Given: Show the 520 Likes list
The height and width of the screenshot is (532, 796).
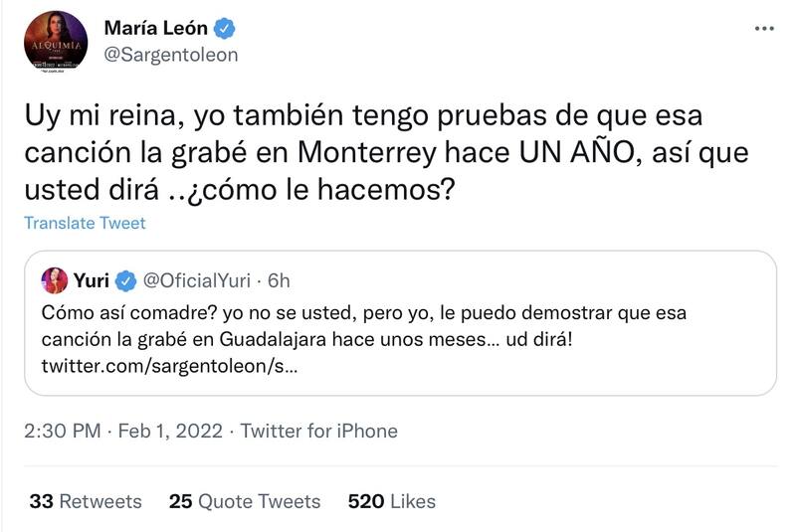Looking at the screenshot, I should (392, 501).
